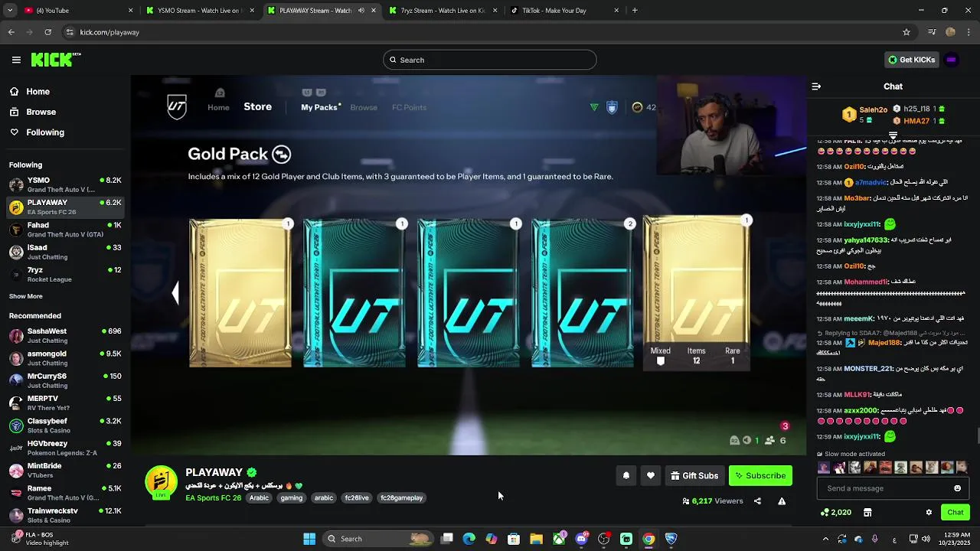The height and width of the screenshot is (551, 980).
Task: Open the Kick hamburger menu
Action: coord(16,60)
